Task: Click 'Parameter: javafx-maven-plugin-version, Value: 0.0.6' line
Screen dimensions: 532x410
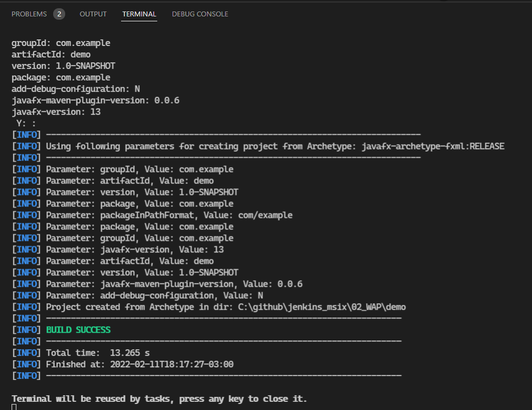Action: coord(157,284)
